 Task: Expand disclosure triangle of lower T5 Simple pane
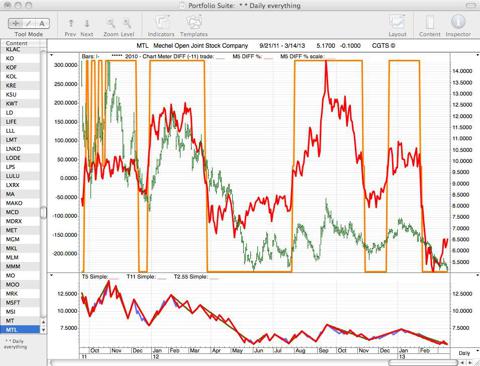click(52, 275)
